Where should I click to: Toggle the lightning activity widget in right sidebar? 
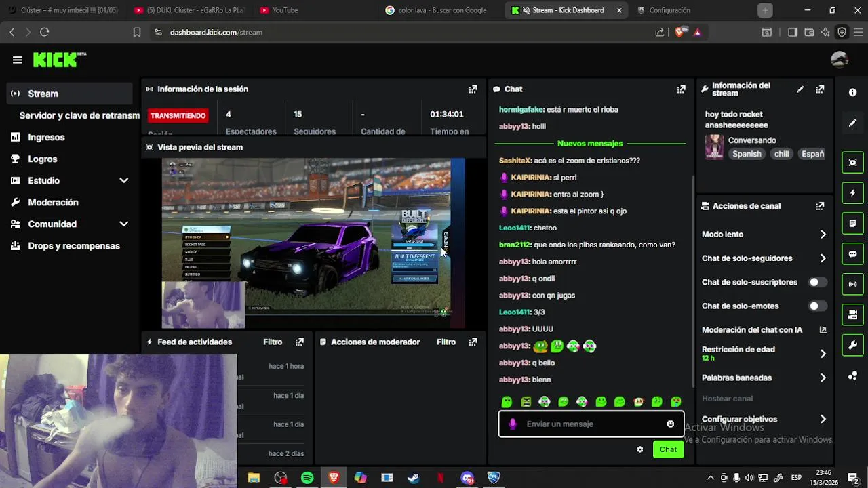click(852, 193)
